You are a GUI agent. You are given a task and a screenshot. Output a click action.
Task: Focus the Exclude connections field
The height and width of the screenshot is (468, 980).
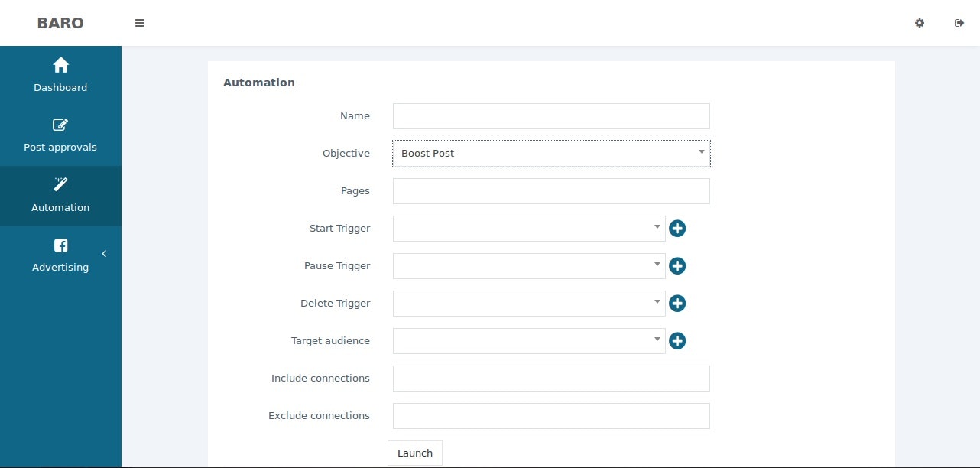tap(551, 416)
